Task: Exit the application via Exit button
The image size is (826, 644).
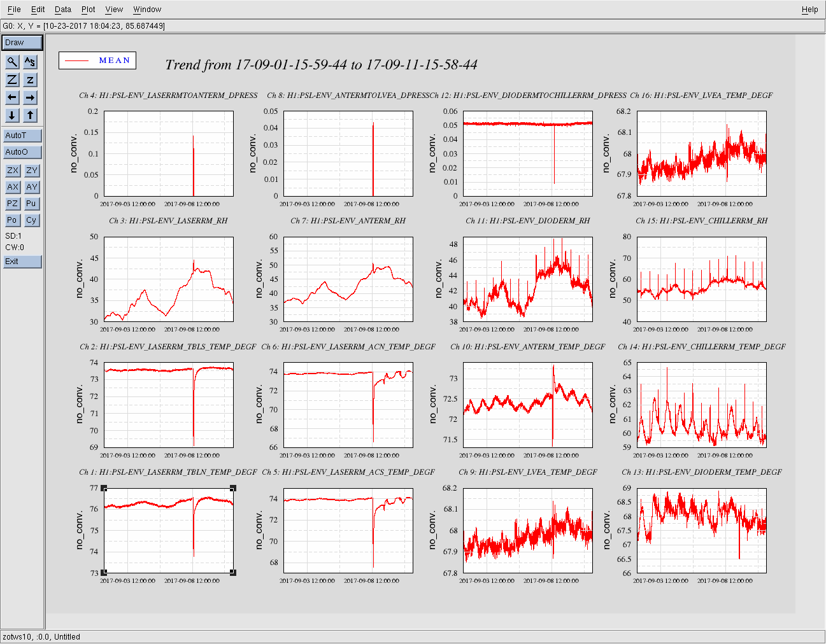Action: point(22,262)
